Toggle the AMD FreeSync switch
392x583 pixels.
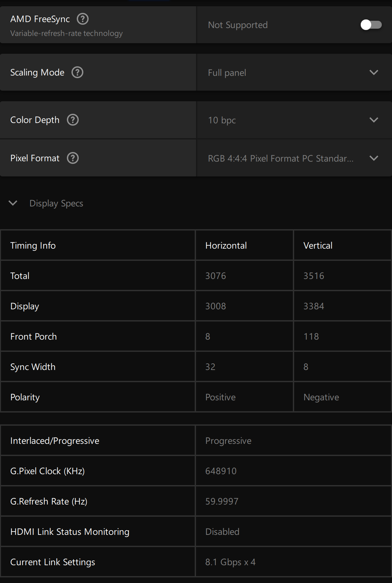click(x=371, y=25)
